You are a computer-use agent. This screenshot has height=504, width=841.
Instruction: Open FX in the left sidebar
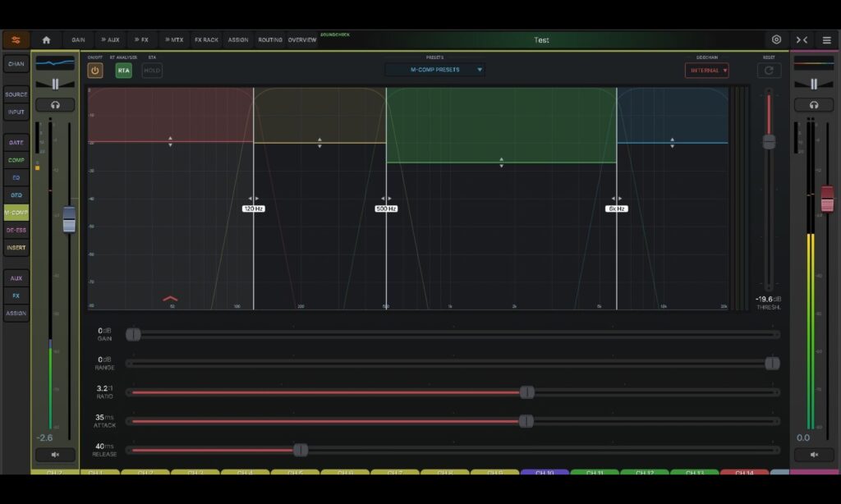(16, 296)
